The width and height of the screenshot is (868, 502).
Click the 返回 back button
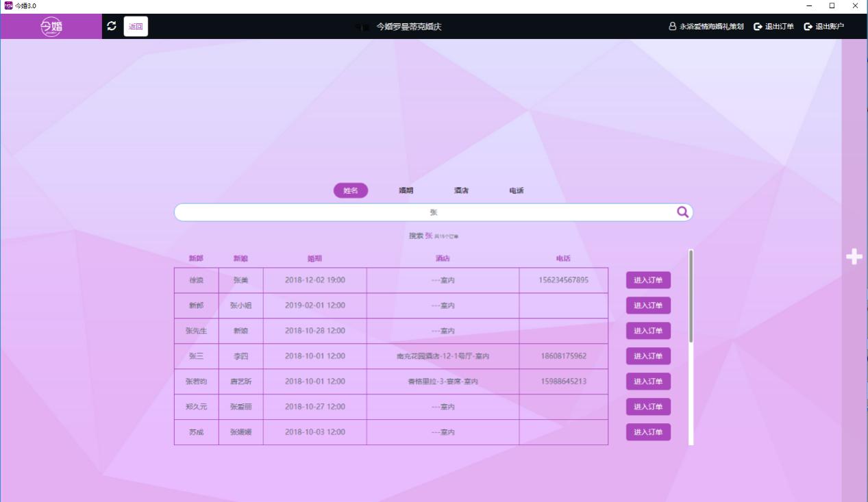(x=134, y=26)
